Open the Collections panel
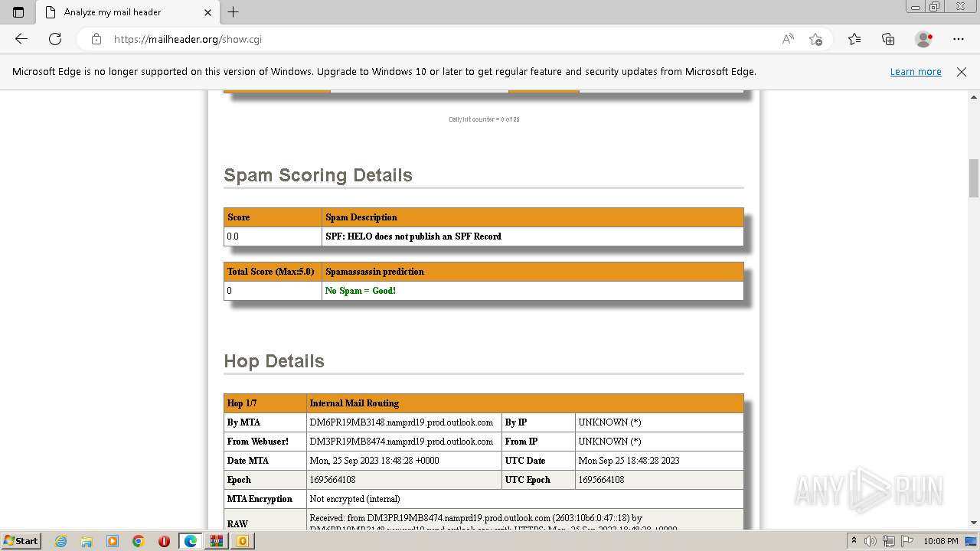The image size is (980, 551). [x=888, y=39]
